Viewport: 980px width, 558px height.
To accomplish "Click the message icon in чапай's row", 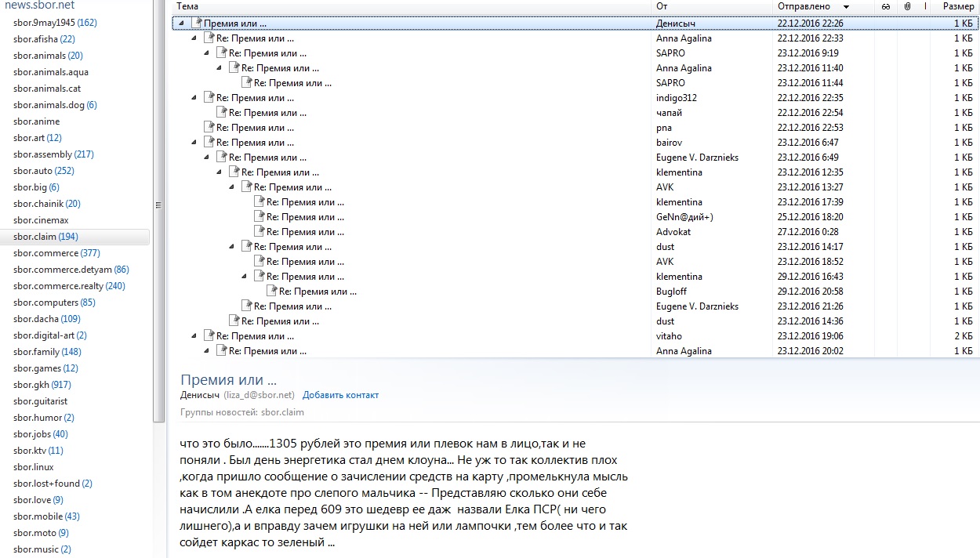I will [221, 112].
